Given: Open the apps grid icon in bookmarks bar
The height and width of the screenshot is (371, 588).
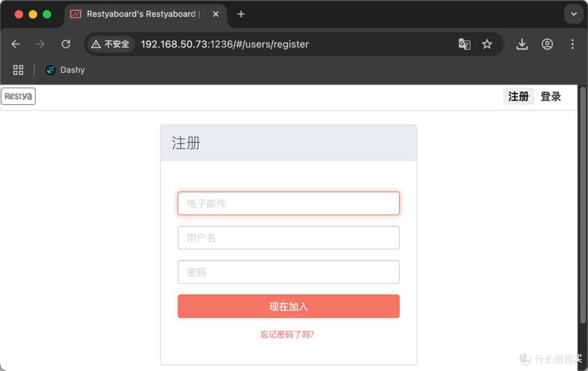Looking at the screenshot, I should 18,70.
